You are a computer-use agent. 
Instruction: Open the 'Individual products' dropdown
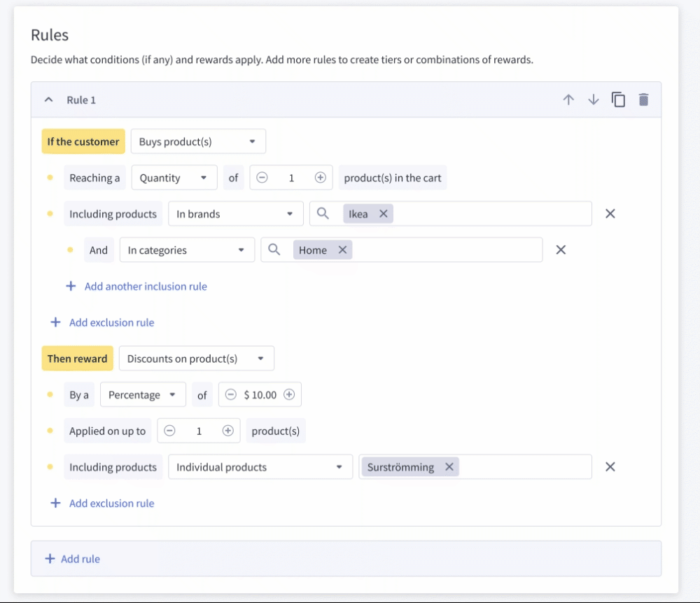point(260,467)
